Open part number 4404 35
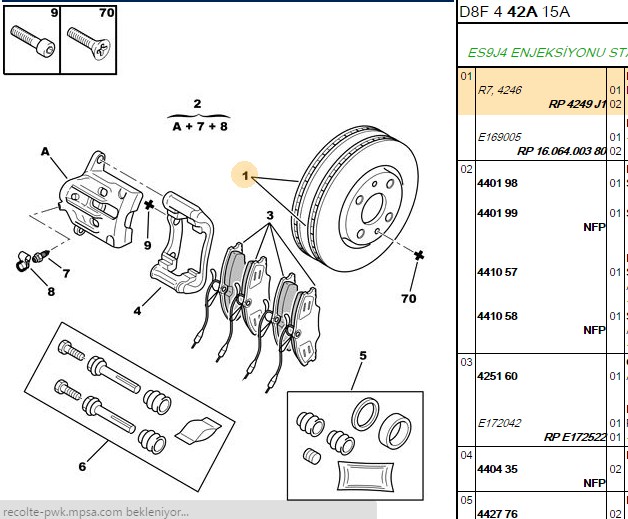 point(497,469)
